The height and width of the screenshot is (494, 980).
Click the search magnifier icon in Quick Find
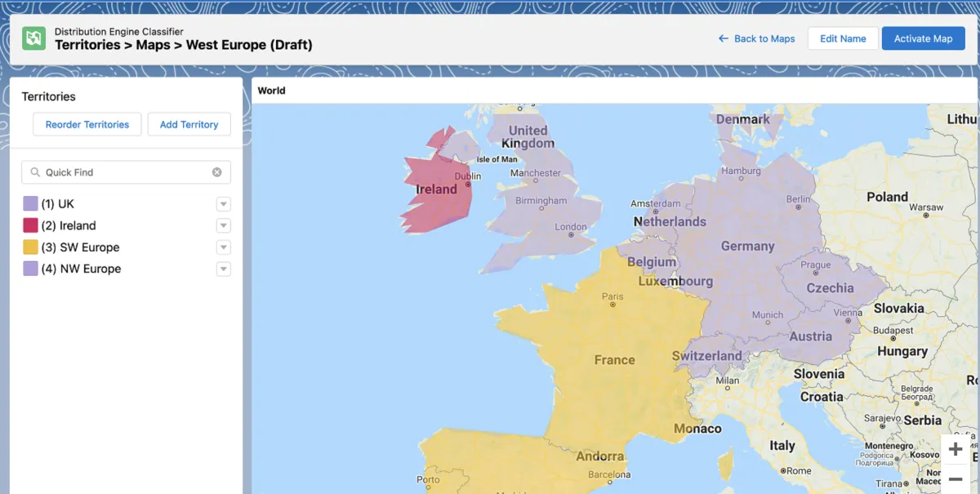(35, 172)
